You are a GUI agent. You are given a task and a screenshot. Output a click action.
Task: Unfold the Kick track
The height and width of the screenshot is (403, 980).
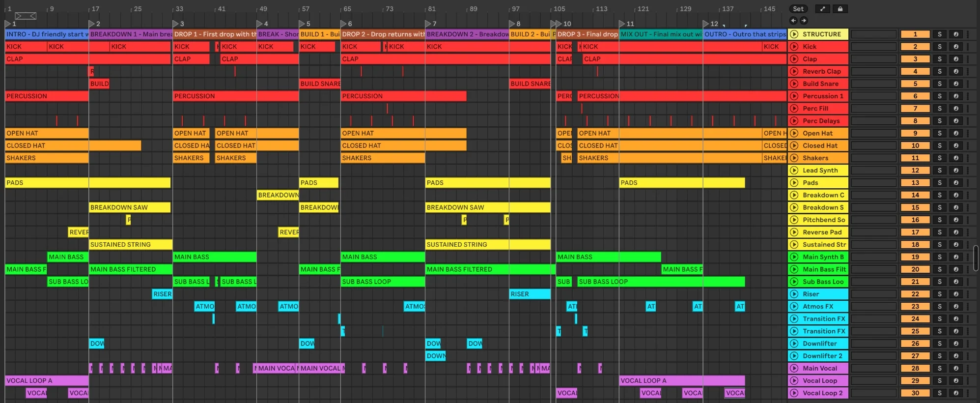794,47
